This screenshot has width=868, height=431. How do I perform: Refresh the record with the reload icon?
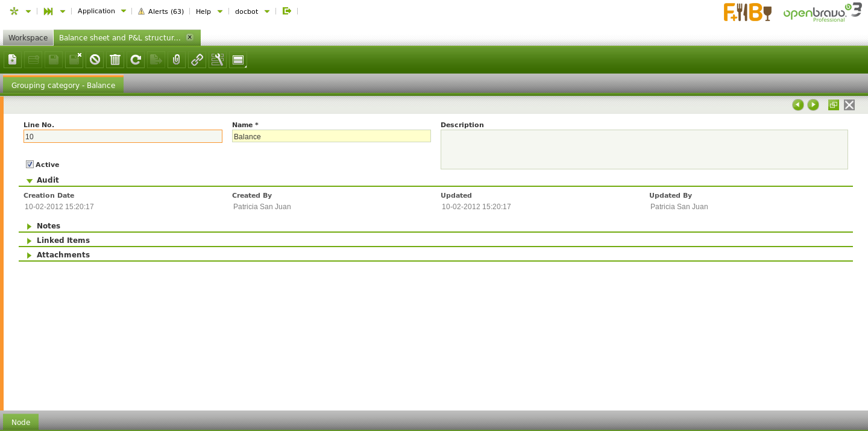(136, 60)
